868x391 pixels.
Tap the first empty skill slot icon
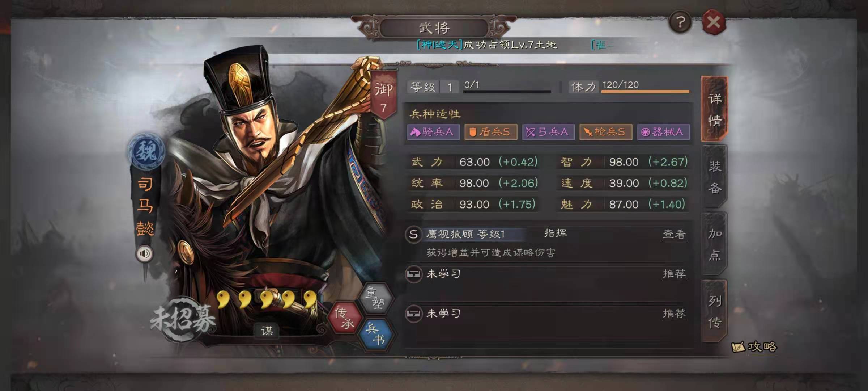coord(413,274)
